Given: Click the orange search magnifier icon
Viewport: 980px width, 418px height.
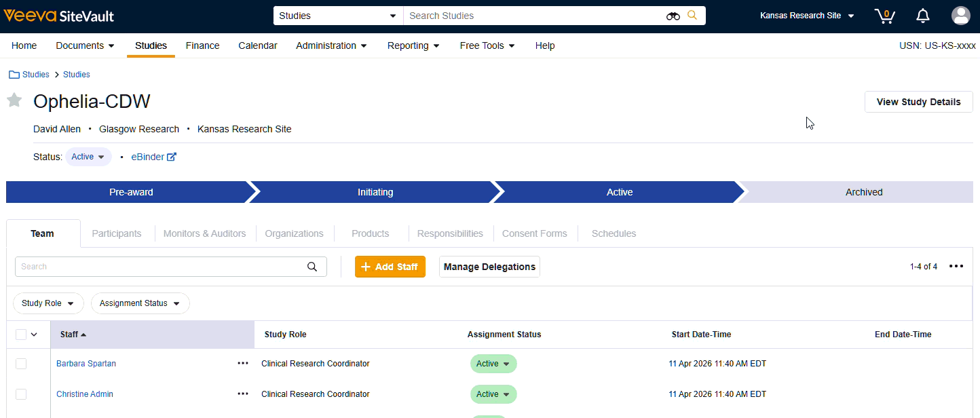Looking at the screenshot, I should pyautogui.click(x=692, y=15).
